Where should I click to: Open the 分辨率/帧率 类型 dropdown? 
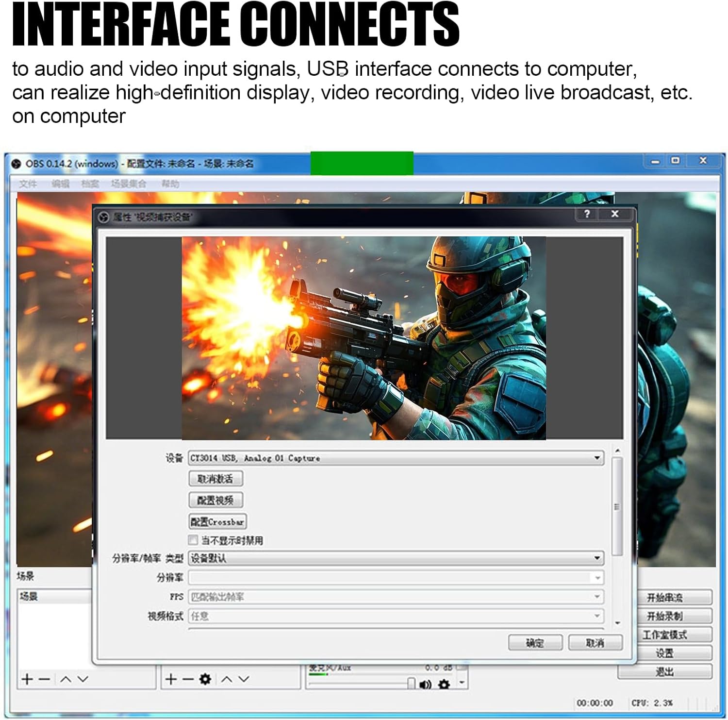tap(396, 558)
